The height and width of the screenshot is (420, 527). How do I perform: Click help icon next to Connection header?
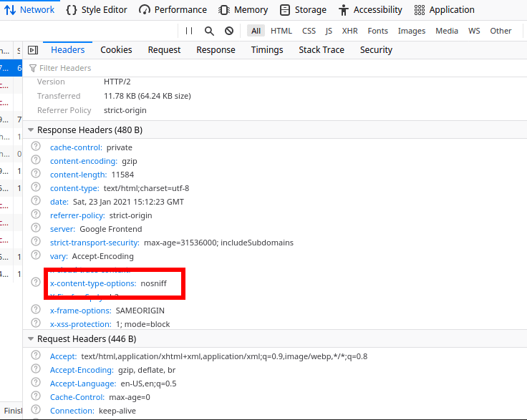(36, 409)
